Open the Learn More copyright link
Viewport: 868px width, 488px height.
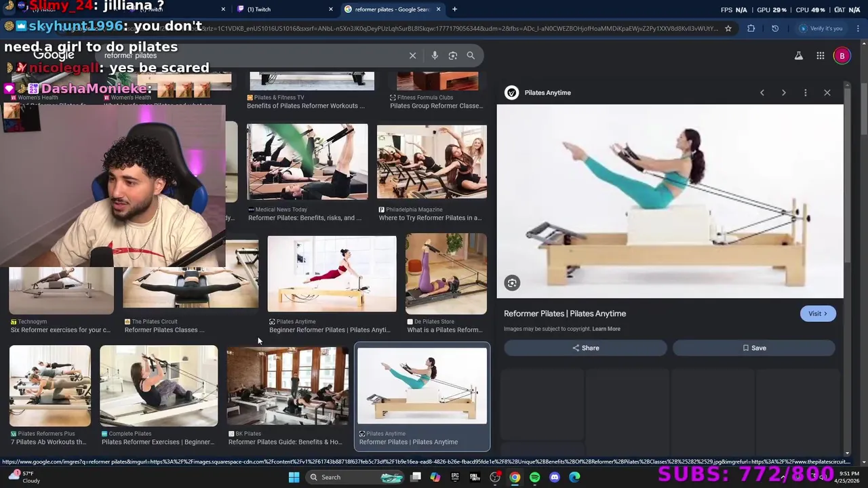pos(606,329)
